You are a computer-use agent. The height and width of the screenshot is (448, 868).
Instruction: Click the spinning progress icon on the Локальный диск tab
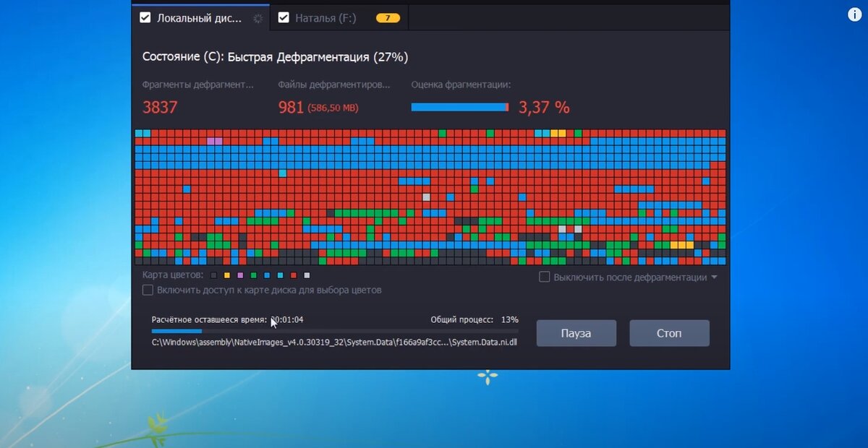[x=256, y=17]
